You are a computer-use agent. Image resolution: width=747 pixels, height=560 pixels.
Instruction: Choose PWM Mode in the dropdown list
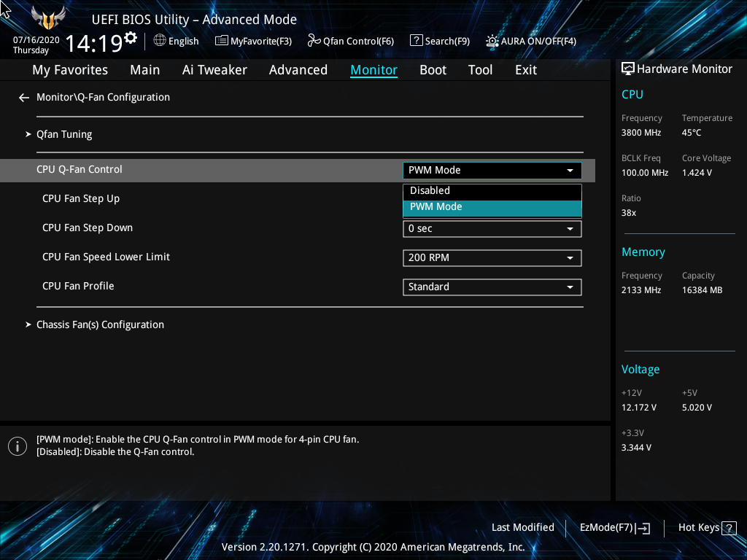coord(492,207)
